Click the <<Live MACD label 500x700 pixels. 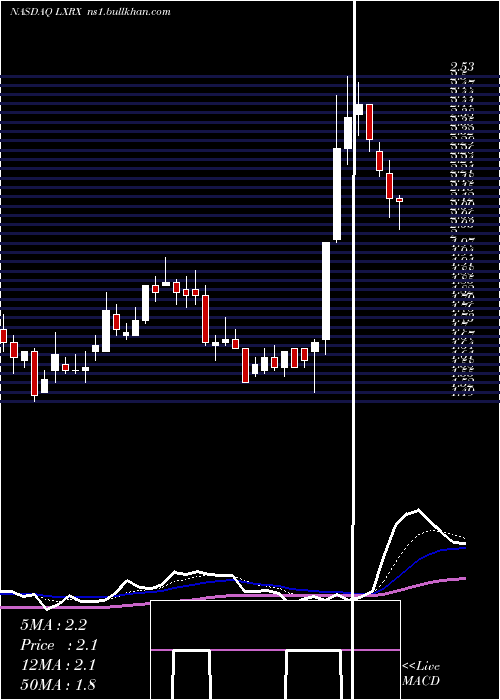421,673
